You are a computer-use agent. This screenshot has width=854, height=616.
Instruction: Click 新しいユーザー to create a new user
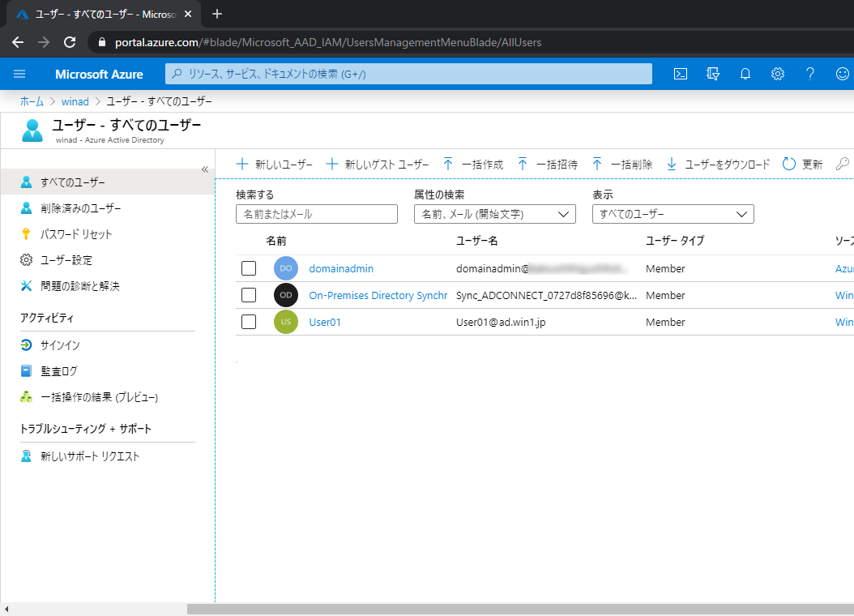pyautogui.click(x=275, y=165)
